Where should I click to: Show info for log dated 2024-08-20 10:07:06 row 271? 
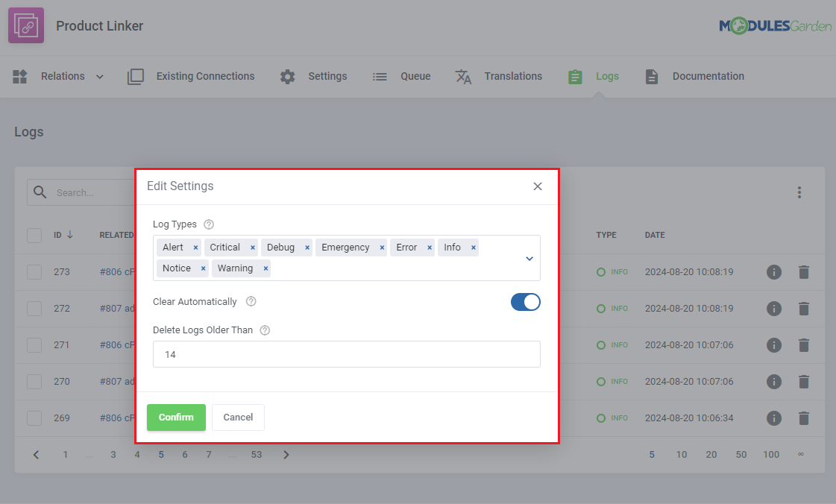774,345
